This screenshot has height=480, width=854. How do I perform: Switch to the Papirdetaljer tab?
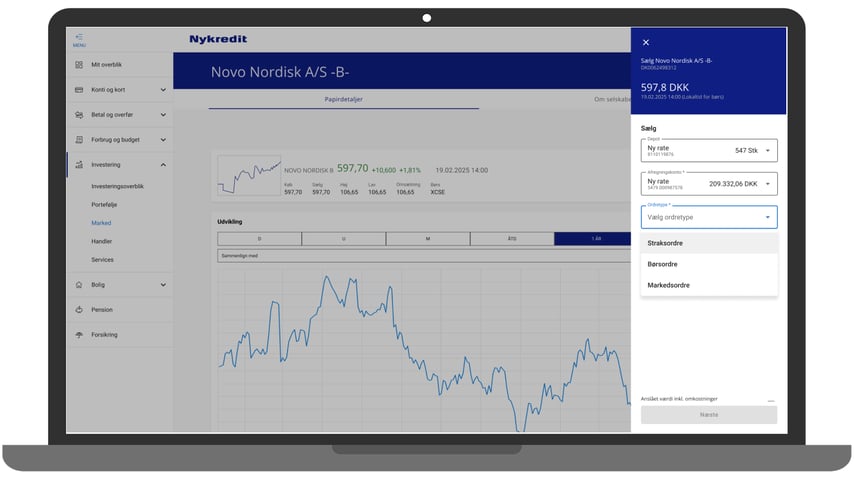343,98
